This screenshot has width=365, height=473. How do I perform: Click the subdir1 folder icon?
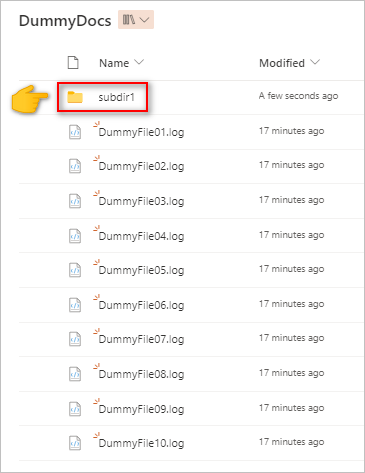[x=75, y=97]
